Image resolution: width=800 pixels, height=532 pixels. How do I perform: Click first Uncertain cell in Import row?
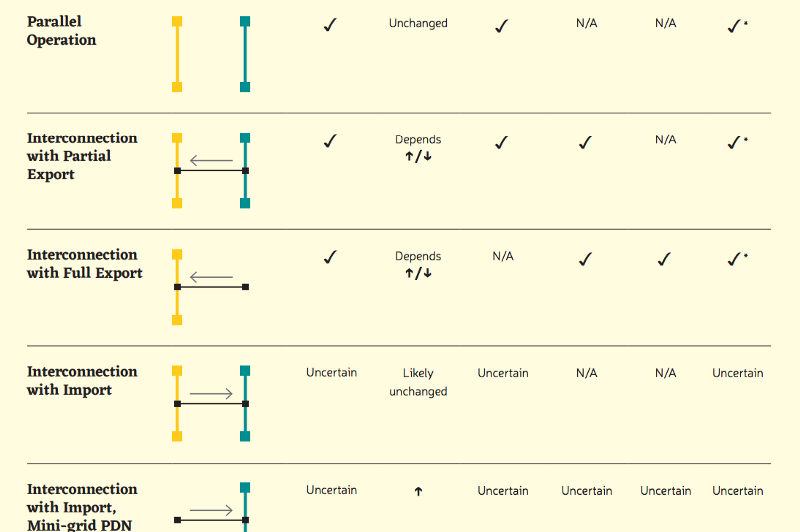332,373
